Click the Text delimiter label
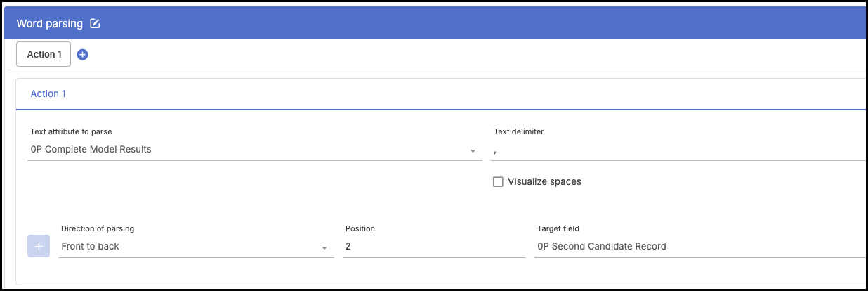This screenshot has width=868, height=291. point(518,131)
